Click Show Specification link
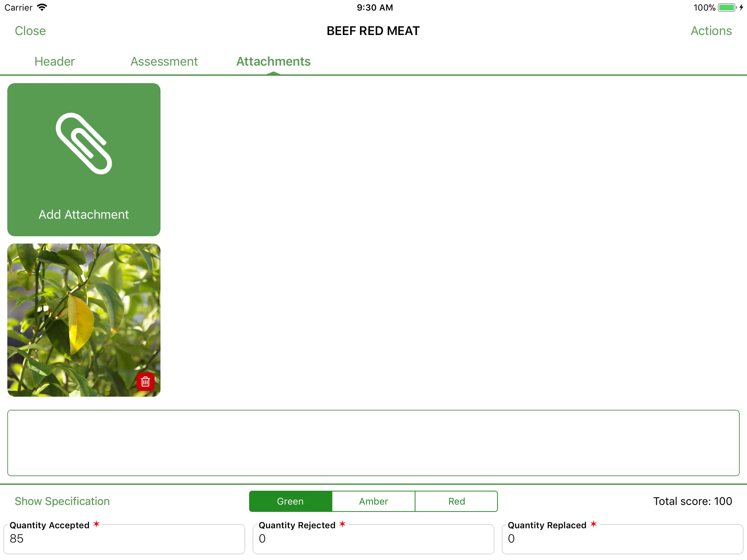The height and width of the screenshot is (560, 747). pyautogui.click(x=62, y=501)
